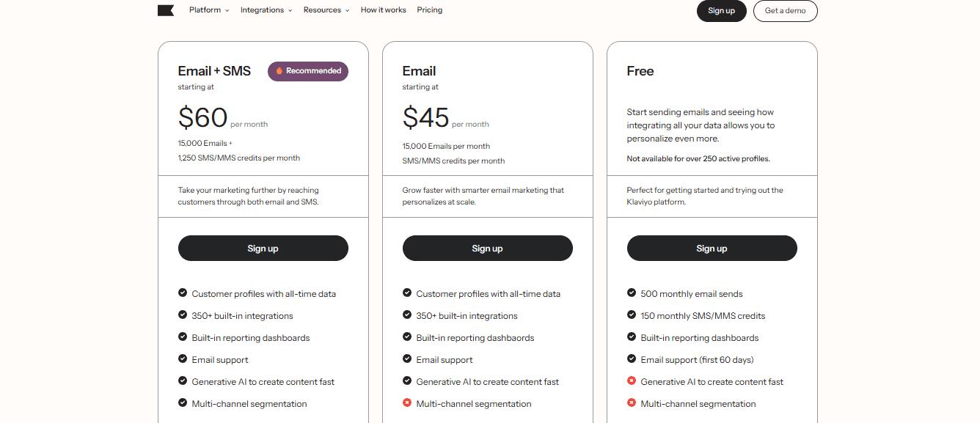Click the Get a demo button
This screenshot has height=423, width=980.
(786, 11)
